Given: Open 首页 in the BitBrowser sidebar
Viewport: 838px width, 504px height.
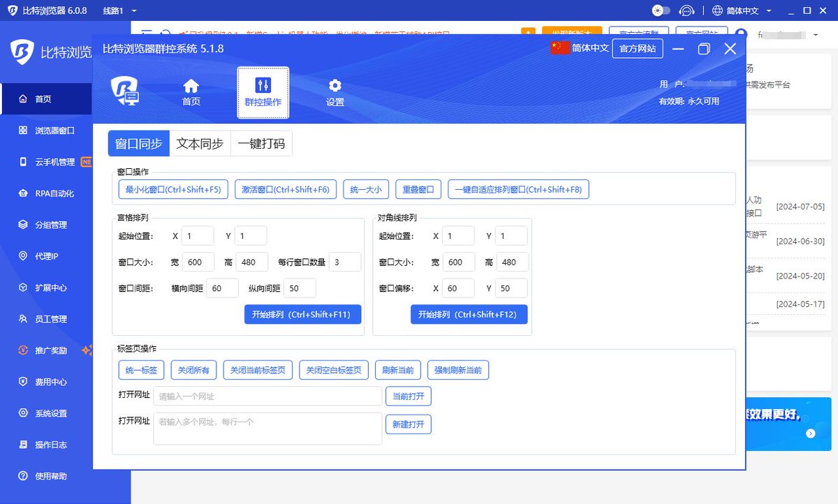Looking at the screenshot, I should pyautogui.click(x=46, y=99).
